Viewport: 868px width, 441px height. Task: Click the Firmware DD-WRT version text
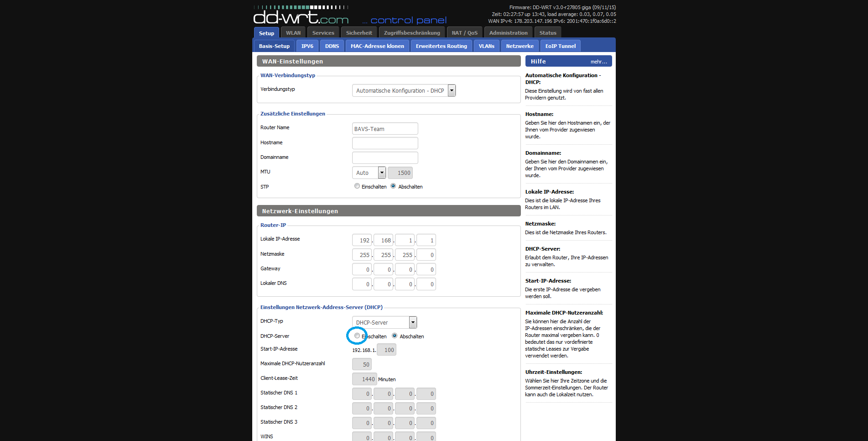click(x=562, y=7)
